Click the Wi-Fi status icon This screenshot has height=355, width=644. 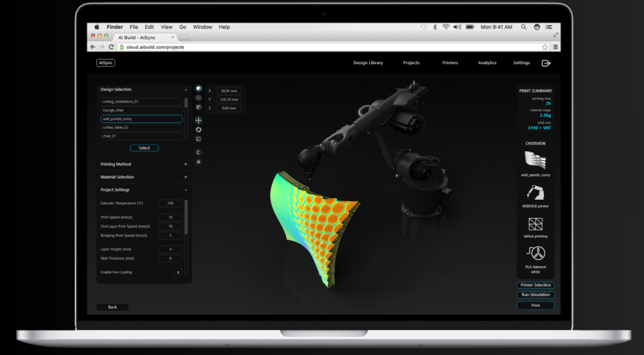click(446, 27)
